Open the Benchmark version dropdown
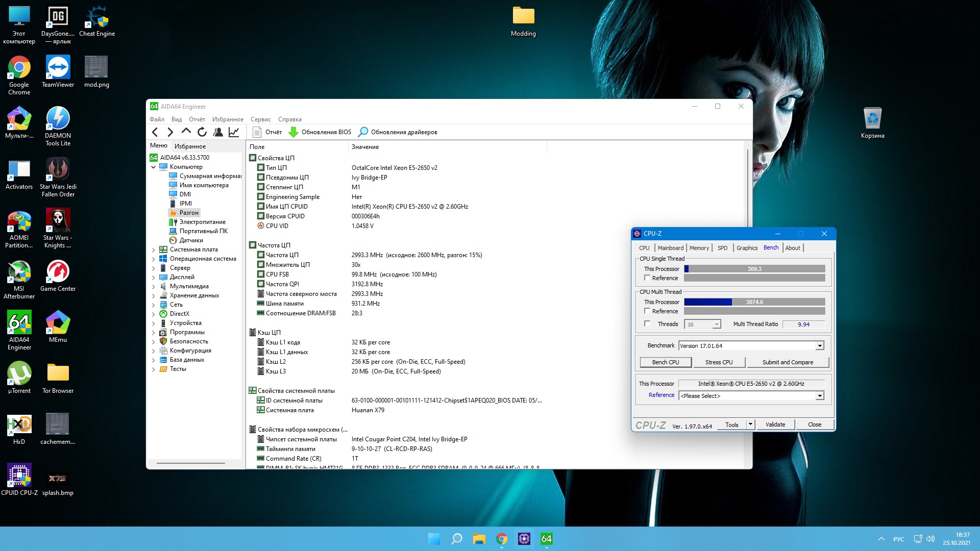 [x=819, y=346]
